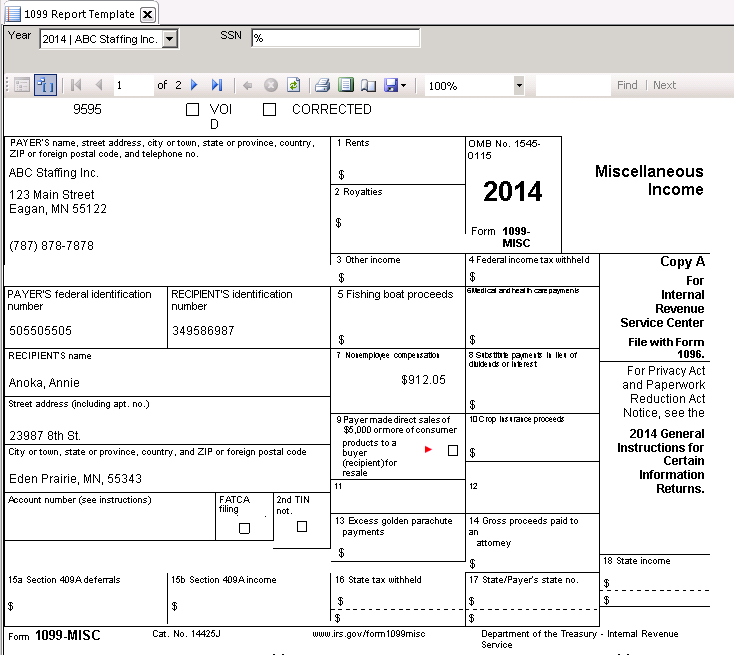Click the address 23987 8th St.
The height and width of the screenshot is (655, 734).
point(45,436)
